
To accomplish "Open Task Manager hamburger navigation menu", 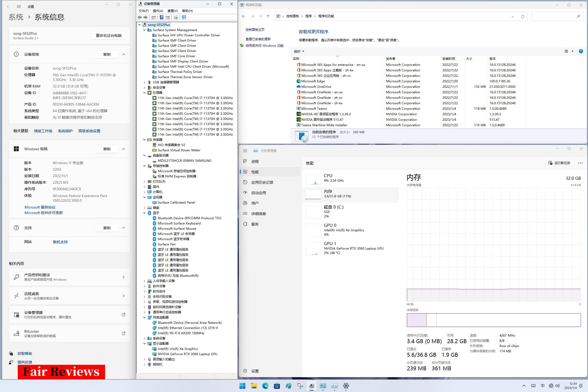I will [245, 151].
